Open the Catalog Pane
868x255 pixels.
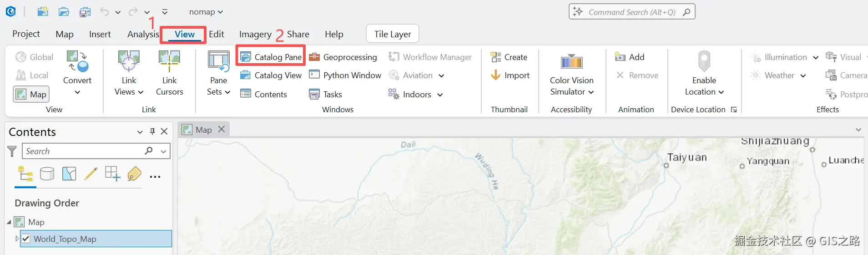271,57
